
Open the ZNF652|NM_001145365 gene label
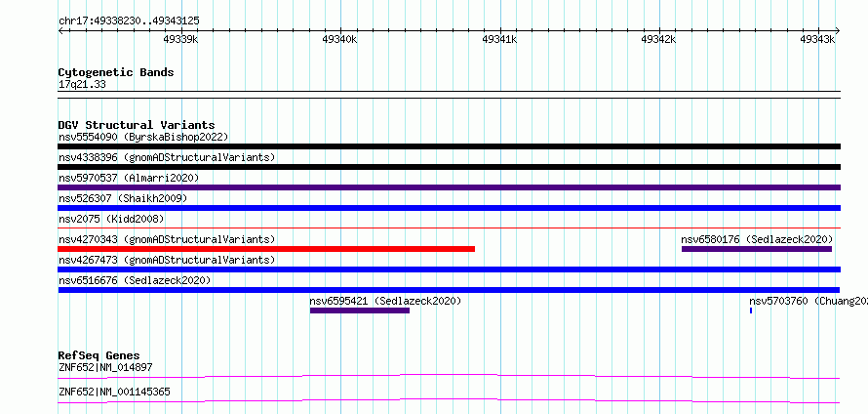coord(114,393)
